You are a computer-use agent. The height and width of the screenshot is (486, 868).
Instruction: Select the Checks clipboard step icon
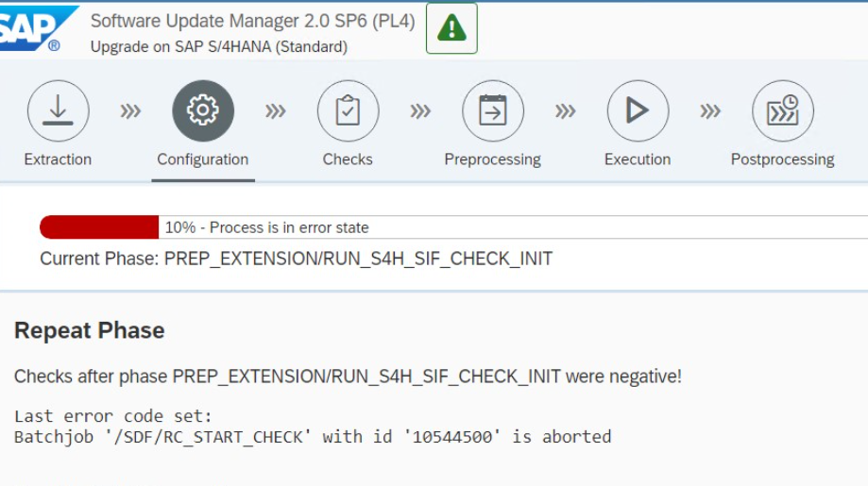coord(349,110)
